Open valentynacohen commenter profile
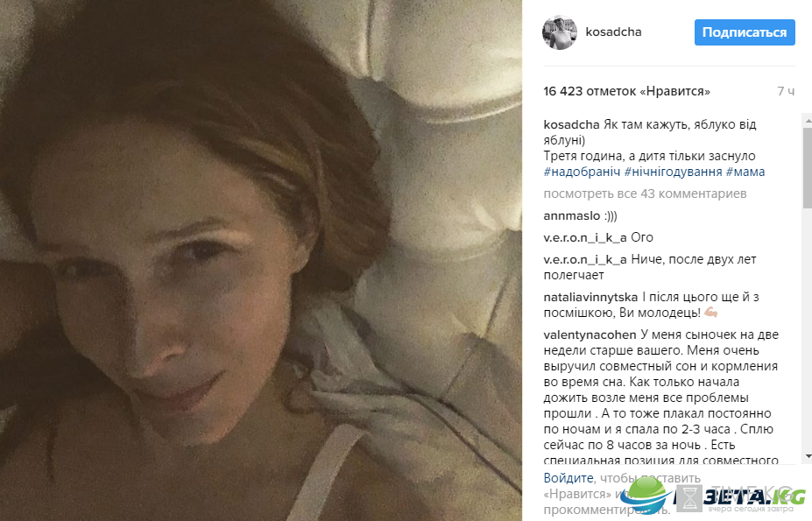Screen dimensions: 812x521 590,335
